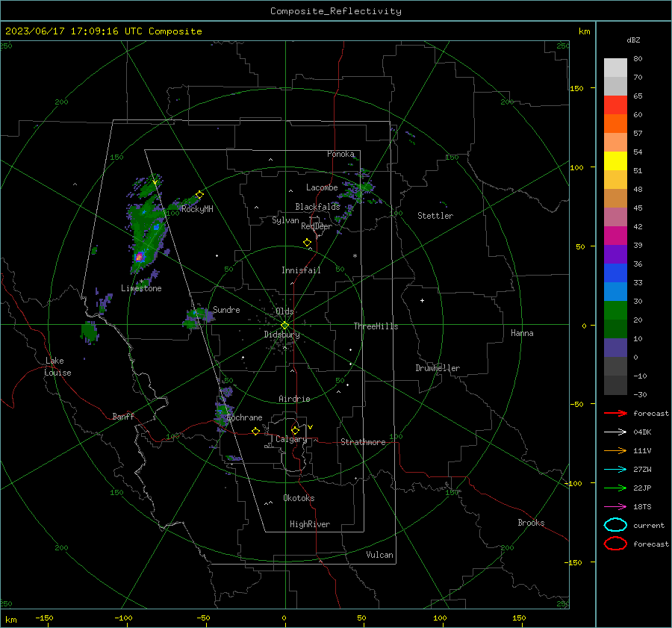
Task: Click the RedDeer city label
Action: 317,226
